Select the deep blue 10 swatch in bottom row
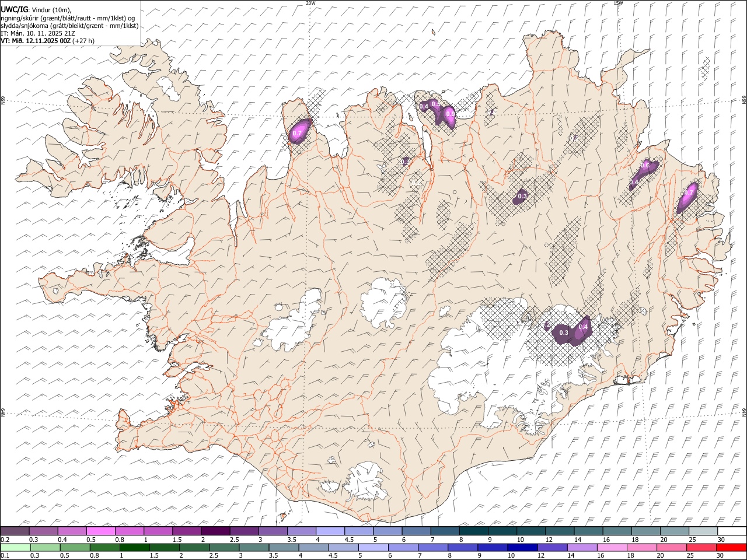 [522, 547]
